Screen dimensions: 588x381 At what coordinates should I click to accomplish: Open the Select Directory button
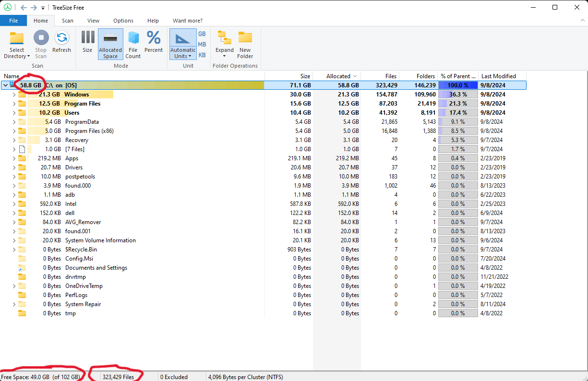pos(17,45)
